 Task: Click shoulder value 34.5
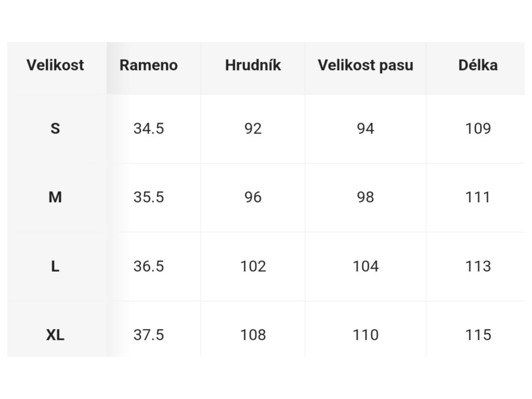coord(149,129)
